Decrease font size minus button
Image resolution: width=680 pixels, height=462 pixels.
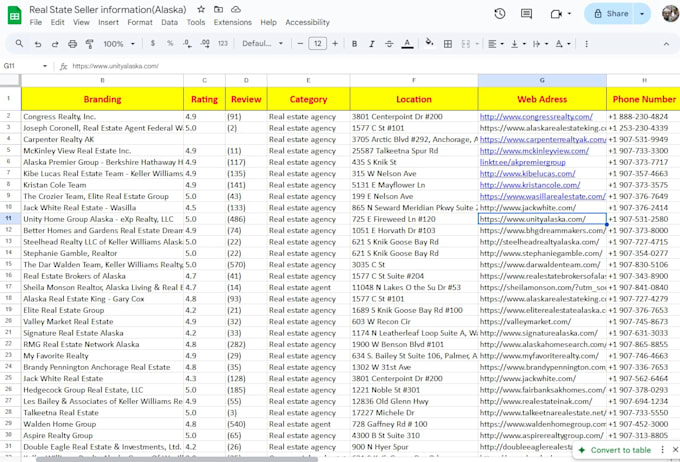tap(300, 43)
